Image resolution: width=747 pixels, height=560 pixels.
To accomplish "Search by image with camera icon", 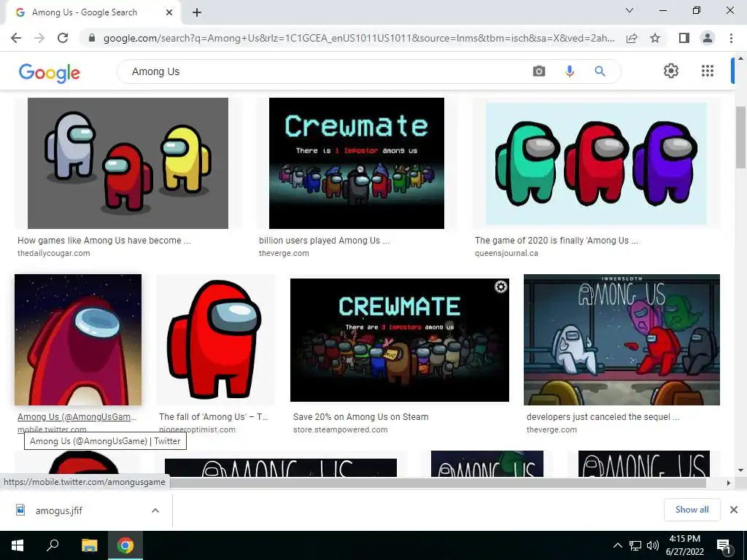I will (x=539, y=71).
